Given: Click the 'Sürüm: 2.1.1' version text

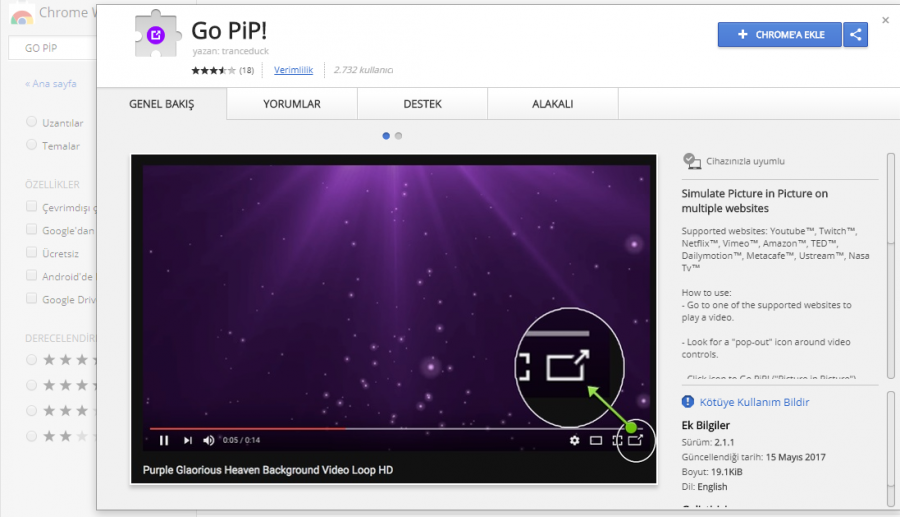Looking at the screenshot, I should 708,442.
